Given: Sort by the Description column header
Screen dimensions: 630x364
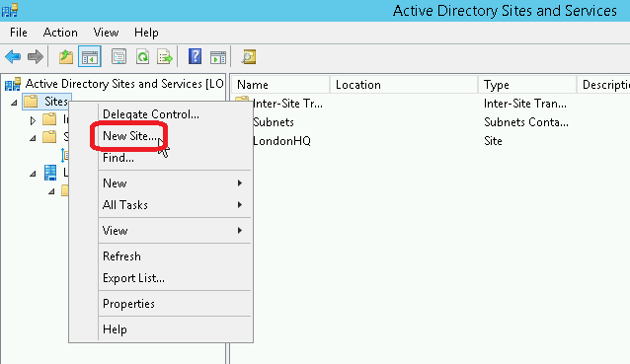Looking at the screenshot, I should coord(603,85).
